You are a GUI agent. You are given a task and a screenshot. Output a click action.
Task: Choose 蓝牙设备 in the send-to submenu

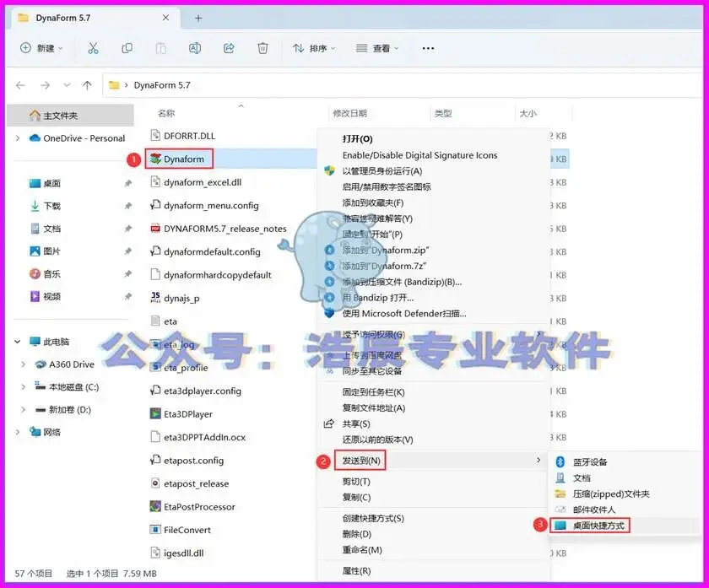590,462
